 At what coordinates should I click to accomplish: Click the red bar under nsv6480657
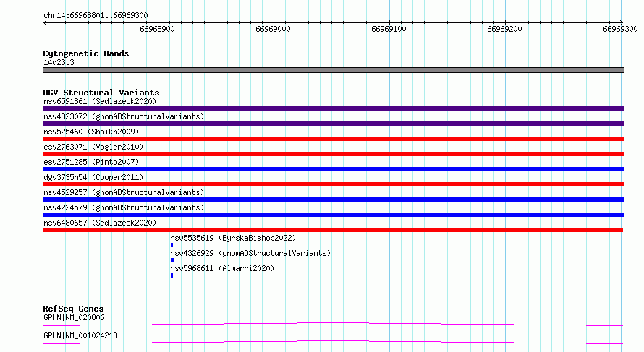click(x=333, y=230)
